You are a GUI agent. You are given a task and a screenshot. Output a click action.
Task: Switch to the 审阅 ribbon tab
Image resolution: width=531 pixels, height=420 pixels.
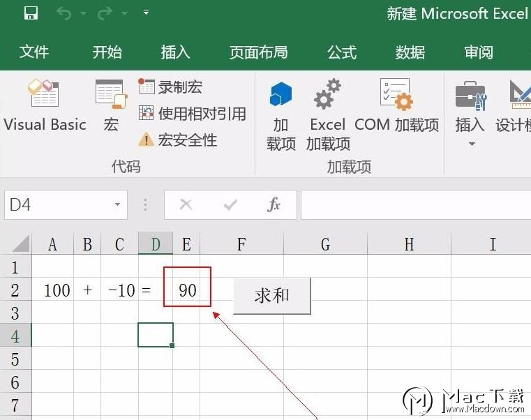[x=479, y=52]
